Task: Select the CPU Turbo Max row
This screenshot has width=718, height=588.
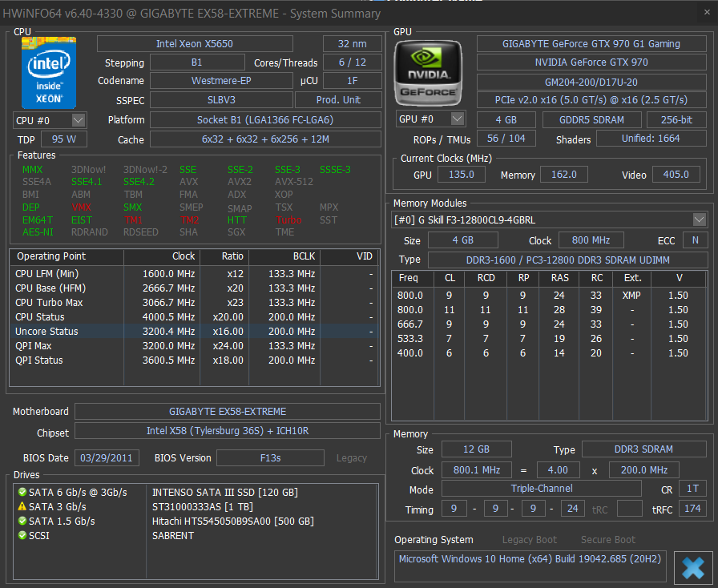Action: [x=194, y=303]
